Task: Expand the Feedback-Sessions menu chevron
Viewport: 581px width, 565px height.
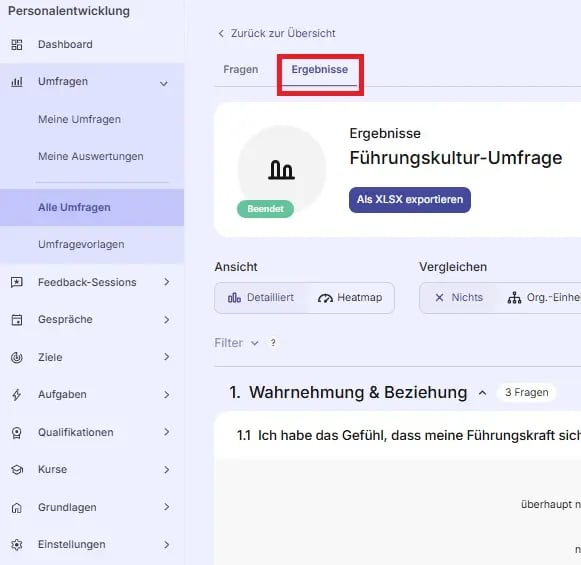Action: [x=167, y=282]
